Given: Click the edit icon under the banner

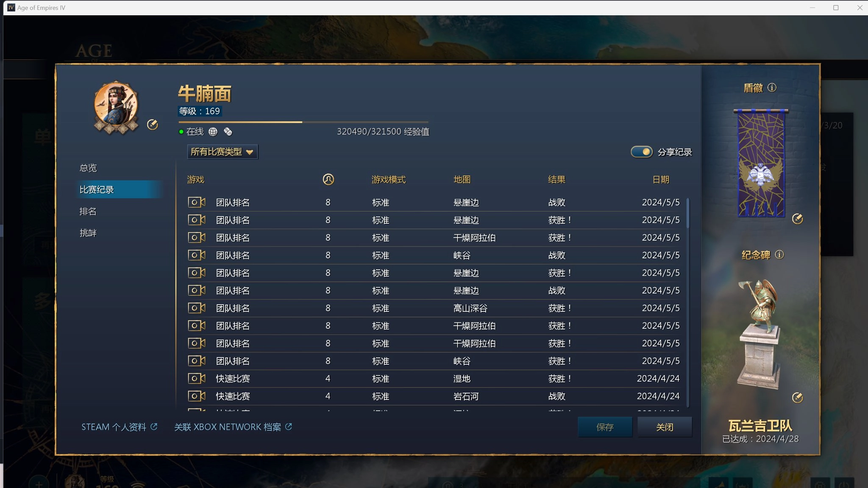Looking at the screenshot, I should point(797,219).
